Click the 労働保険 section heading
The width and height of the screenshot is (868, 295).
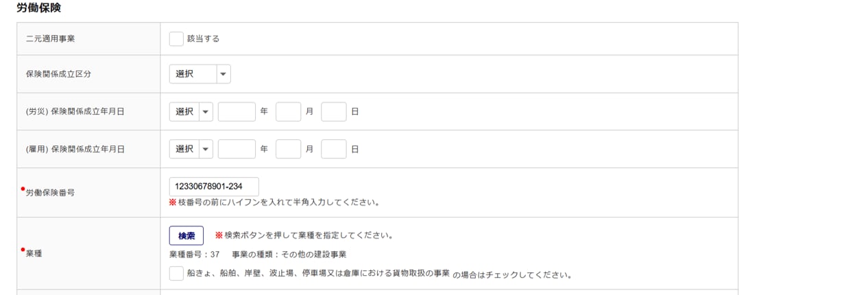(40, 8)
